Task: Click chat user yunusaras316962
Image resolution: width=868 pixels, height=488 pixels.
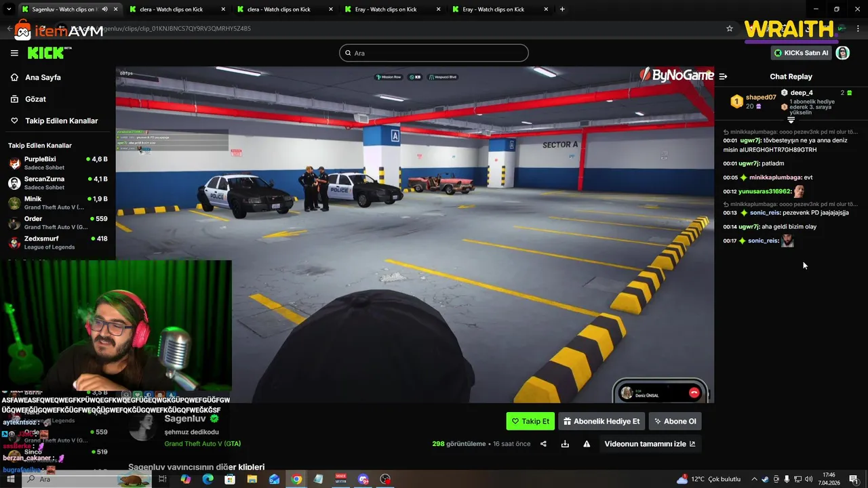Action: [x=764, y=192]
